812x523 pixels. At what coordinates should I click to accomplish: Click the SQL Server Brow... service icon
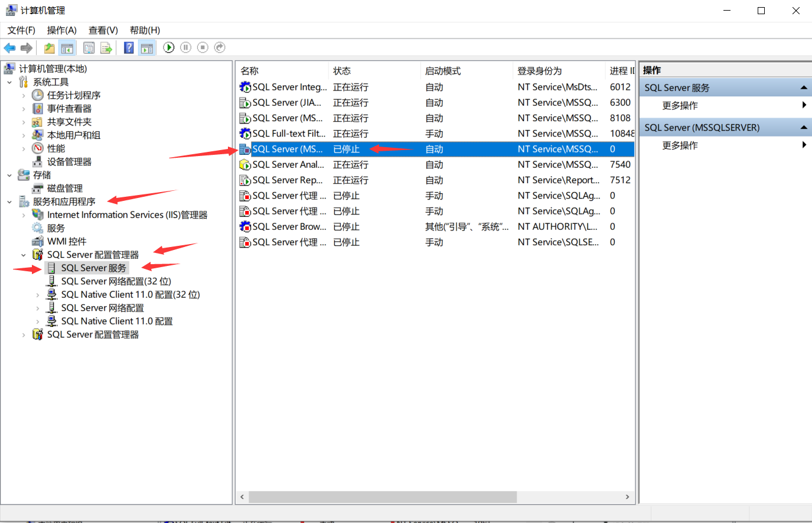[x=245, y=226]
